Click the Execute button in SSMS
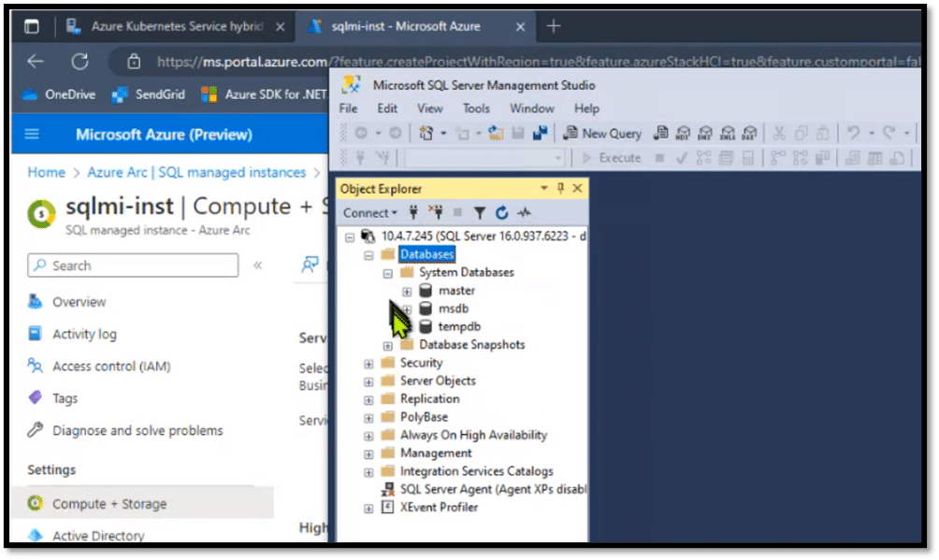The height and width of the screenshot is (560, 939). click(x=612, y=158)
